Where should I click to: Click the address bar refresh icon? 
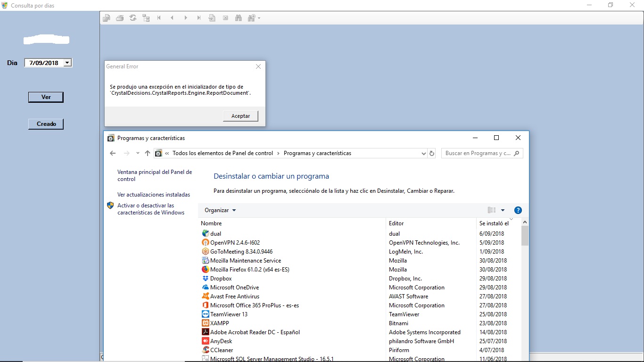point(431,153)
